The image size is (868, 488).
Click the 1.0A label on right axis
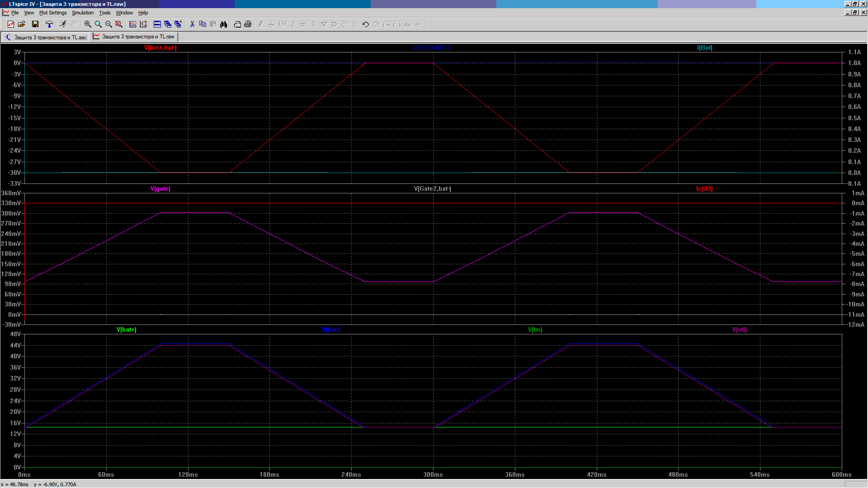(854, 63)
